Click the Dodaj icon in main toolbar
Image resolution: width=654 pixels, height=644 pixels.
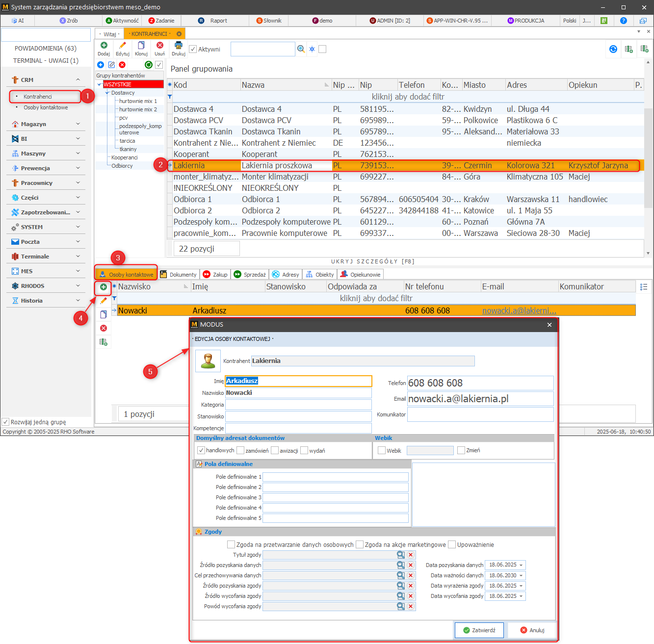click(104, 46)
